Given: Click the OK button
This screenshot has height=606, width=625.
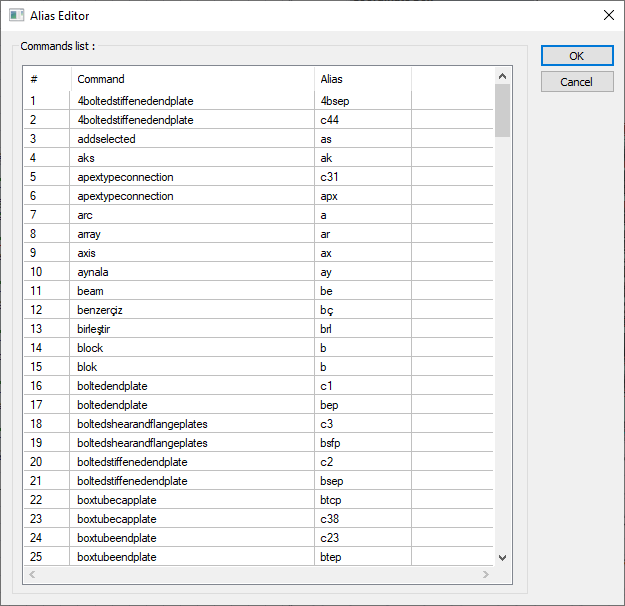Looking at the screenshot, I should coord(577,56).
